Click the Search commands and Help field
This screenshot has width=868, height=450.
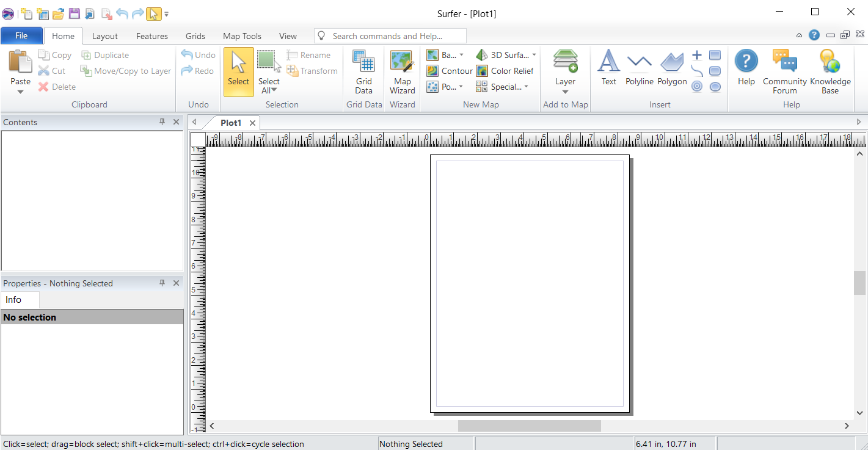[x=391, y=36]
